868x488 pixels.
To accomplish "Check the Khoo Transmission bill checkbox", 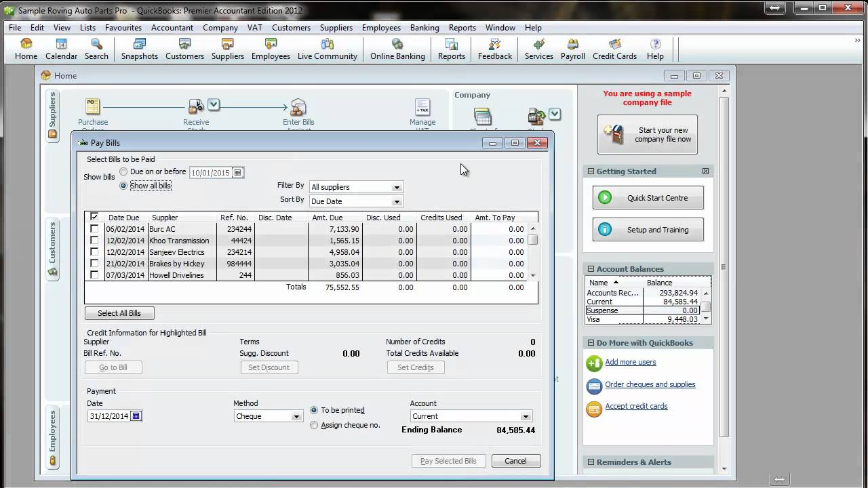I will click(x=94, y=241).
